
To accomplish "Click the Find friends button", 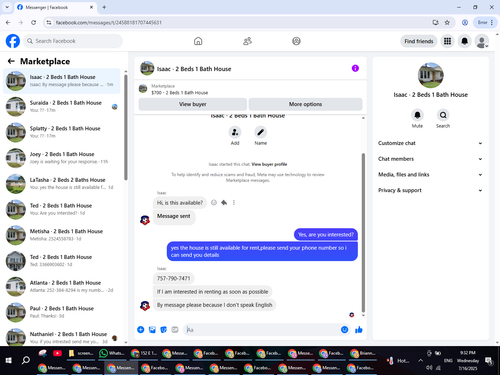I will tap(419, 41).
